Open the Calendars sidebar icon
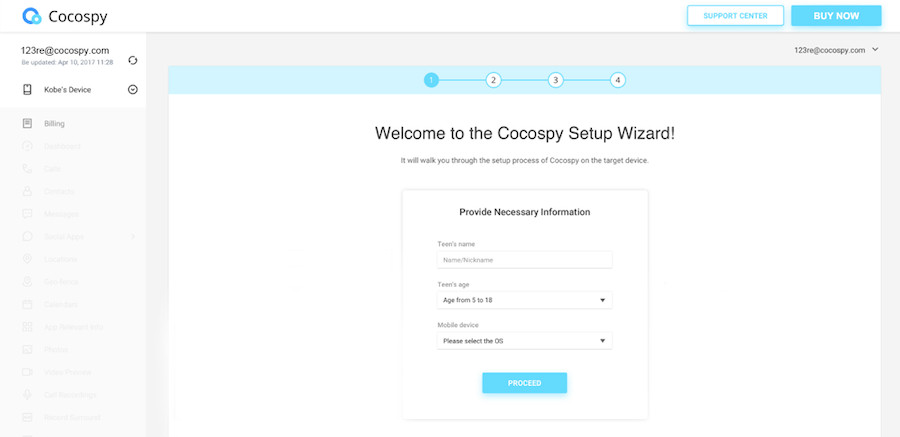900x437 pixels. click(x=27, y=304)
